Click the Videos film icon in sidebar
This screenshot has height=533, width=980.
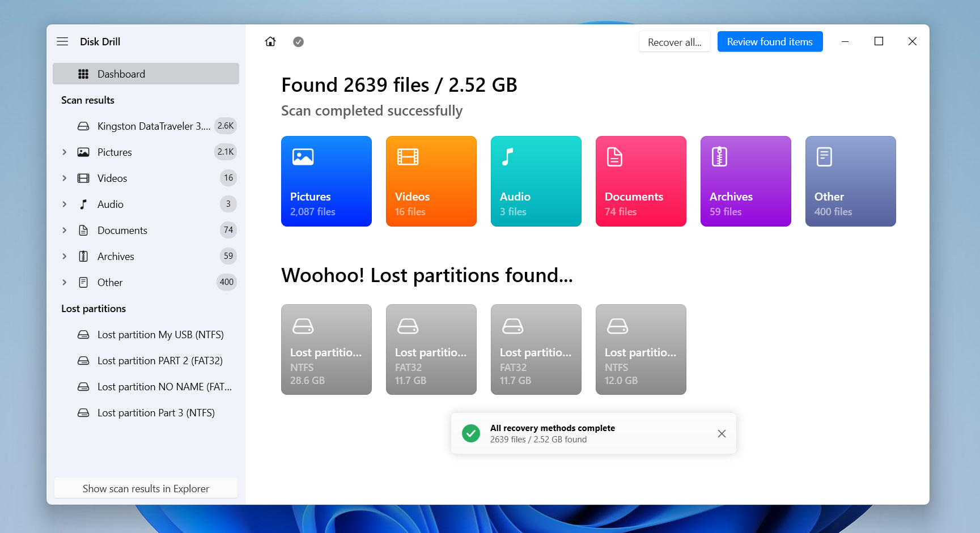pyautogui.click(x=83, y=178)
